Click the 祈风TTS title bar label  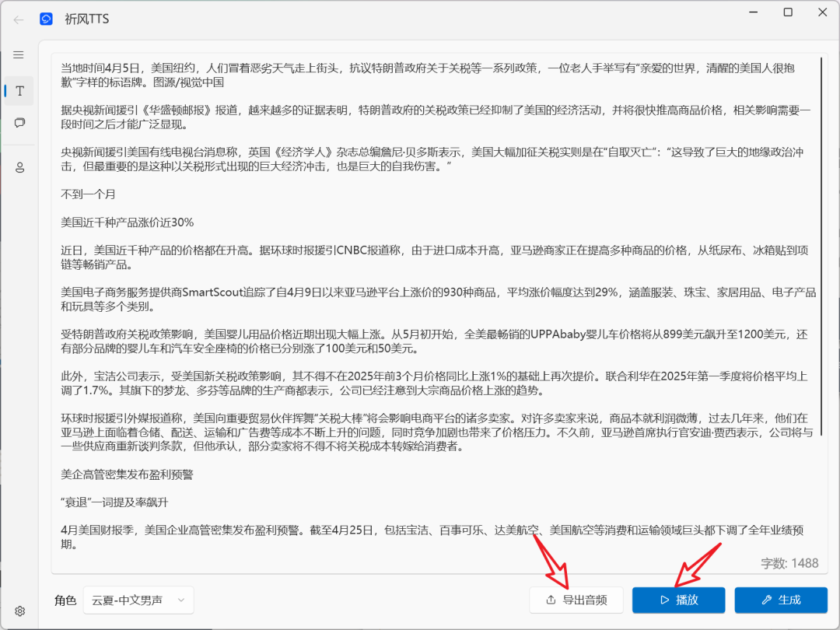pyautogui.click(x=88, y=19)
